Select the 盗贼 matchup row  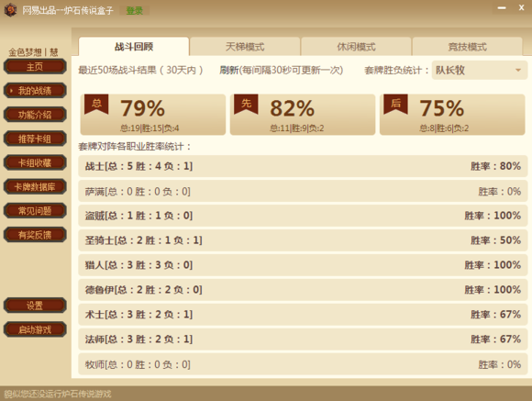point(303,216)
